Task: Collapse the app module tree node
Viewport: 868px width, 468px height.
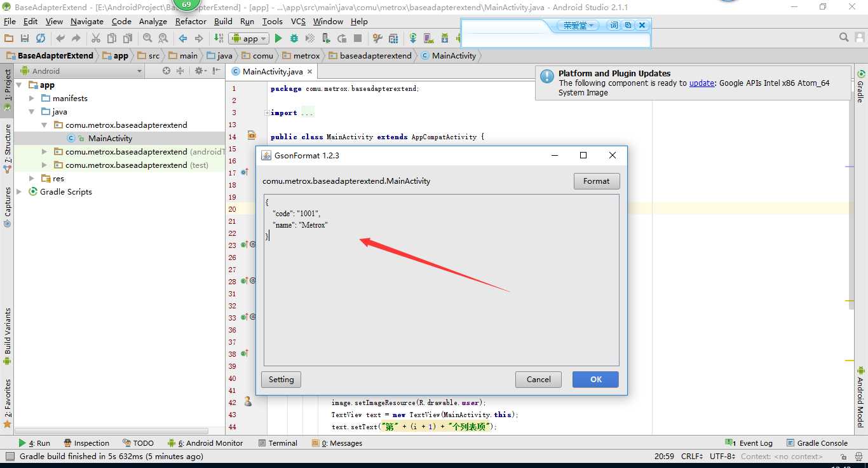Action: click(x=19, y=85)
